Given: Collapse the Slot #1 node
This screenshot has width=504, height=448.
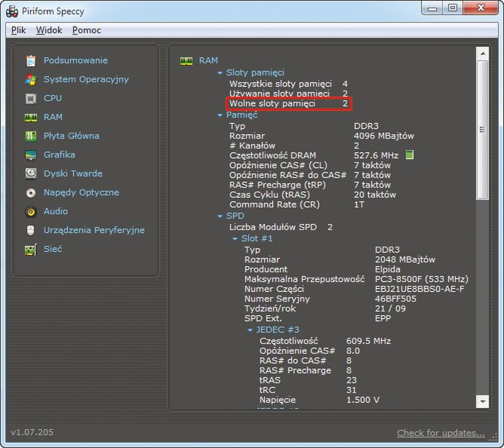Looking at the screenshot, I should (235, 239).
